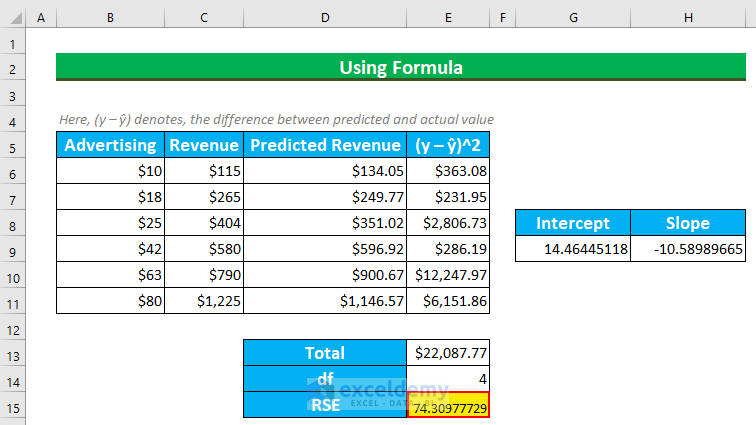Select the Total value $22,087.77

click(448, 353)
